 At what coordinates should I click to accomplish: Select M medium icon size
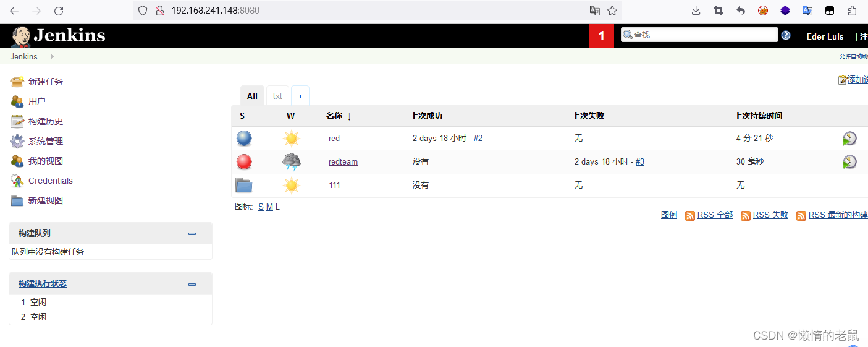pyautogui.click(x=269, y=207)
